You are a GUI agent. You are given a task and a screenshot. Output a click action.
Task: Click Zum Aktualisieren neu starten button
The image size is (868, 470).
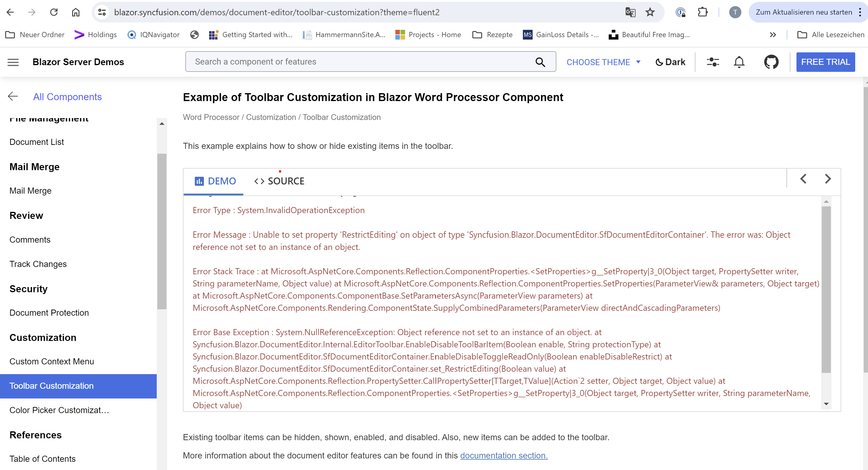point(804,12)
